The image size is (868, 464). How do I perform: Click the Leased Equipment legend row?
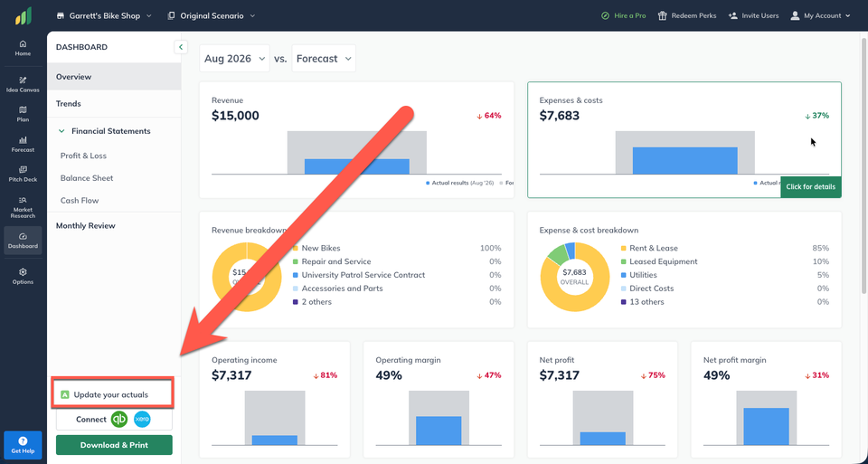pos(725,261)
